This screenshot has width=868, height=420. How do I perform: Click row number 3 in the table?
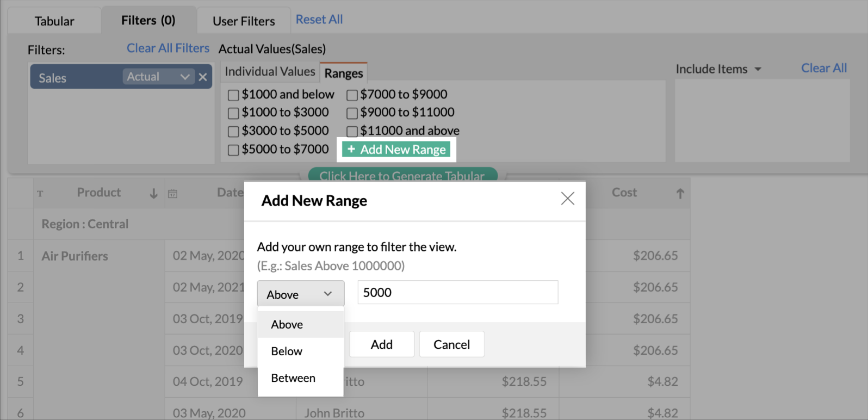coord(21,319)
